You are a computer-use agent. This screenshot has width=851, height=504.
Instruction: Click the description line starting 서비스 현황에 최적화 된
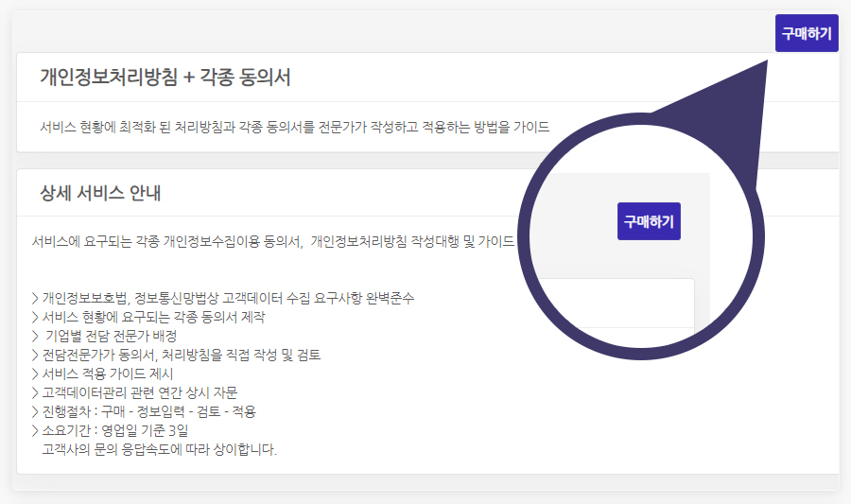(295, 127)
